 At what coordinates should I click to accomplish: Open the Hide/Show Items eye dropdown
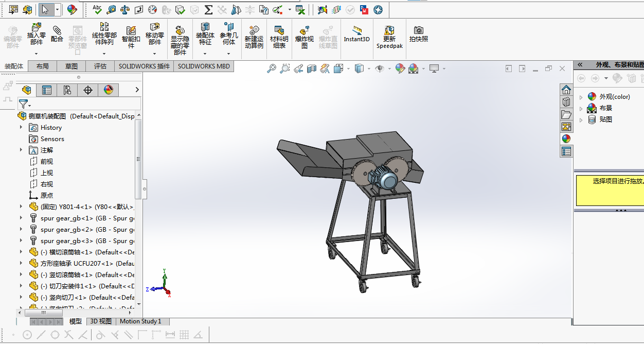tap(390, 68)
